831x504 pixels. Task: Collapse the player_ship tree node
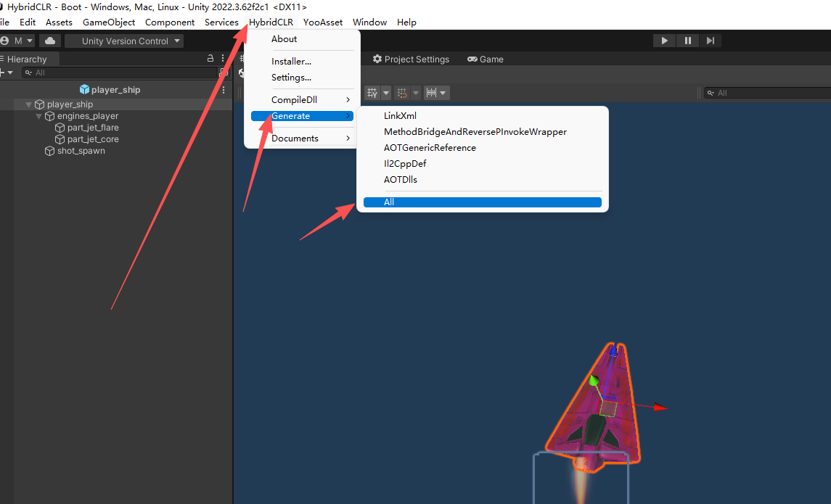28,105
